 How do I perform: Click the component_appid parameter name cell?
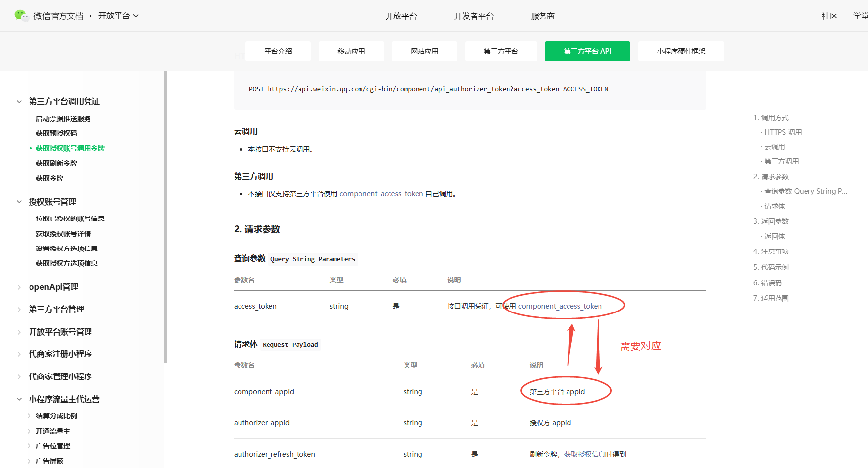[264, 392]
